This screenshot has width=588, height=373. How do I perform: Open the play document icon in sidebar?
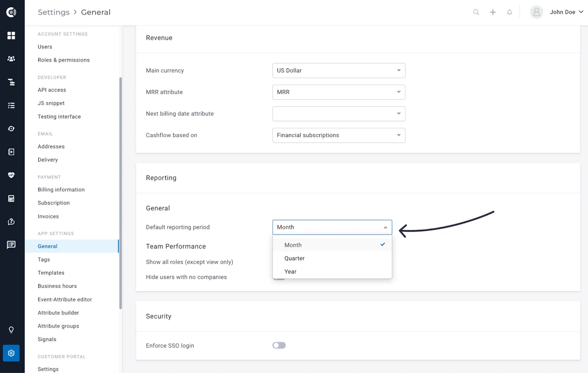11,152
